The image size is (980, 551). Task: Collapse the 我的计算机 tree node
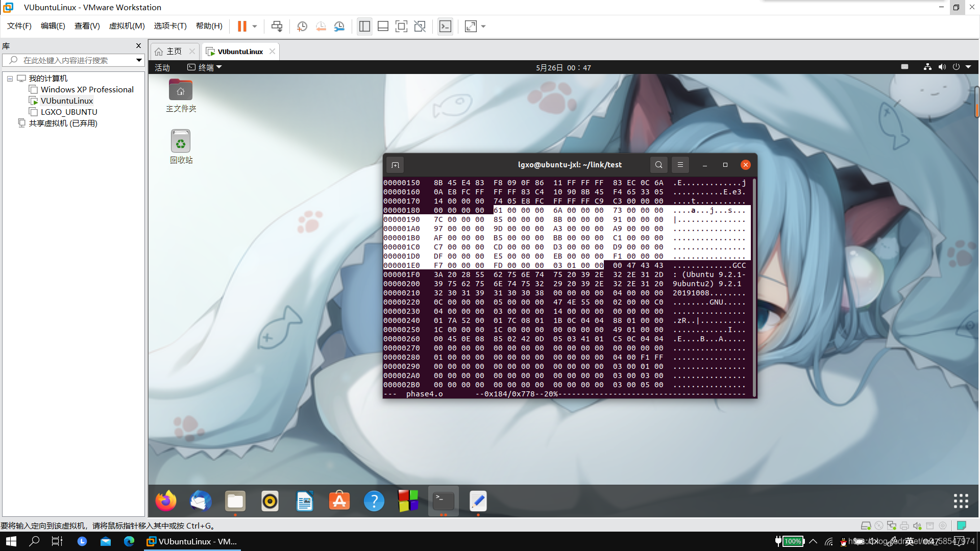point(10,79)
